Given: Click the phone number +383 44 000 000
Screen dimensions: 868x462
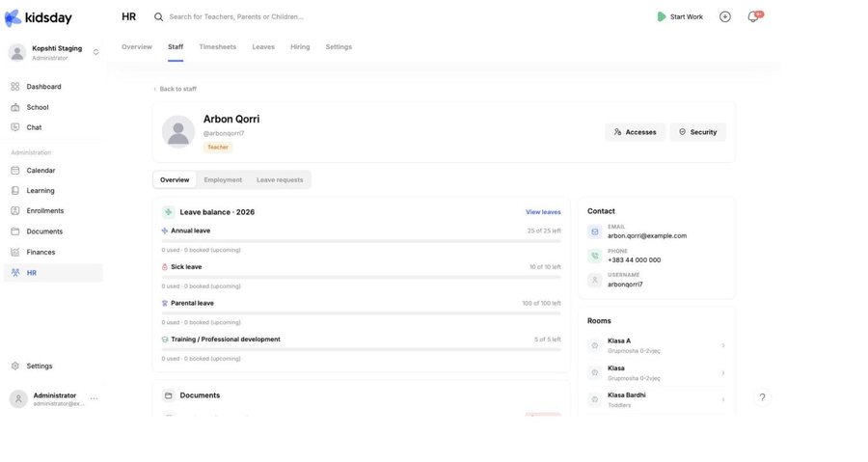Looking at the screenshot, I should 634,260.
